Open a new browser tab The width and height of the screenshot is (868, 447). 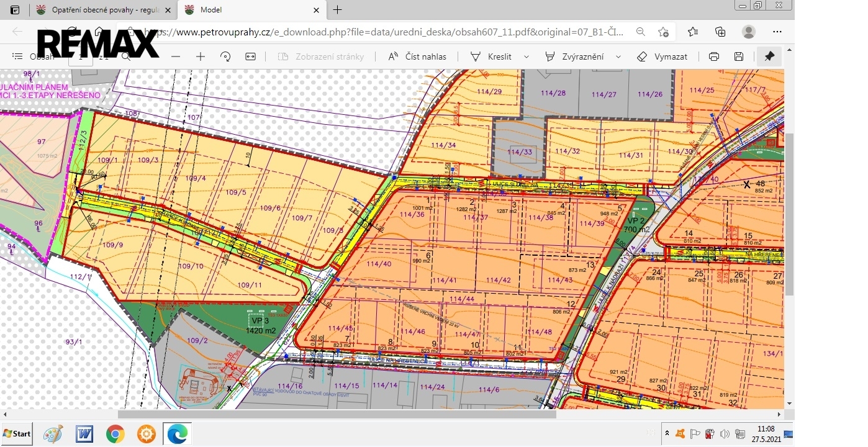pyautogui.click(x=338, y=10)
